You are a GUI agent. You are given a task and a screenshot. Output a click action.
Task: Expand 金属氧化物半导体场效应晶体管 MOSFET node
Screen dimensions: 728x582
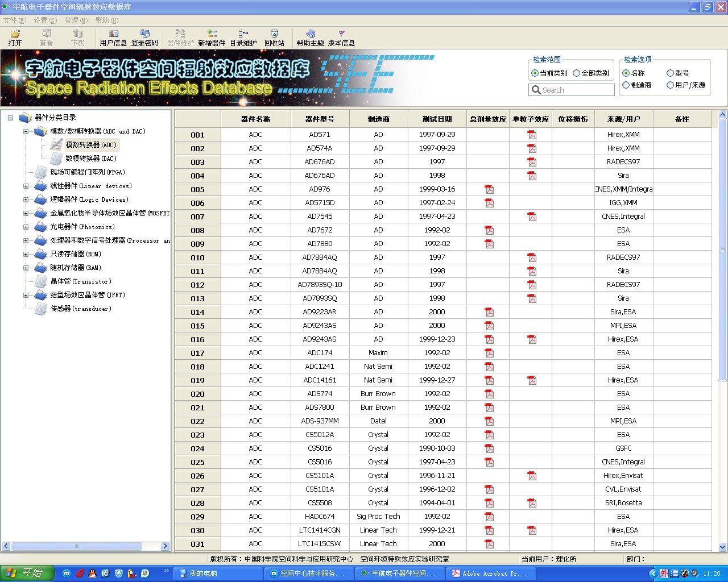[x=26, y=213]
